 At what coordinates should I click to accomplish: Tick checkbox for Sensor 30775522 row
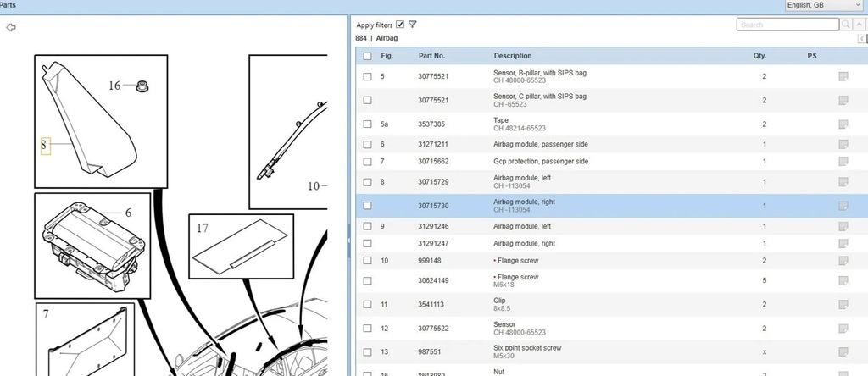pyautogui.click(x=368, y=329)
